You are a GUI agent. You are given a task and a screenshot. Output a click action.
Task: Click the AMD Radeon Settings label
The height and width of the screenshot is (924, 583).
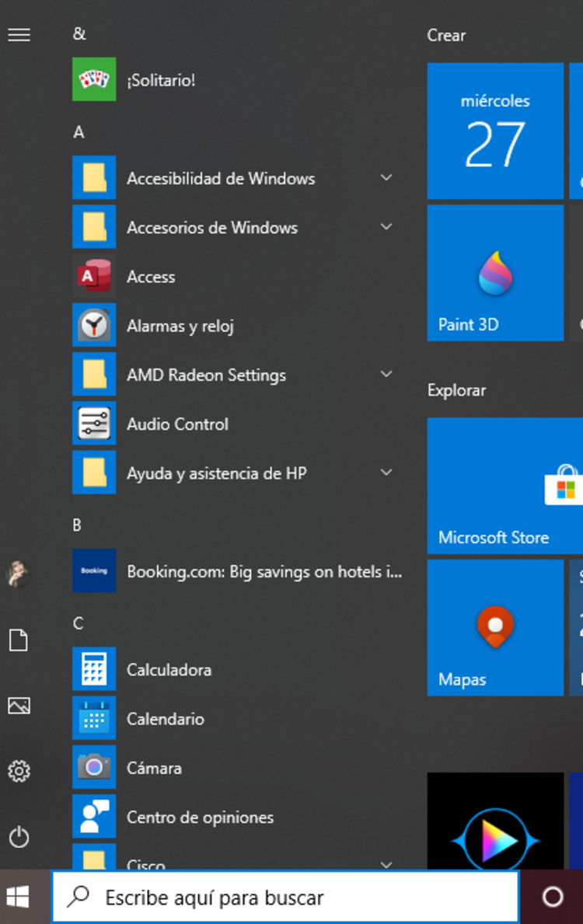click(206, 375)
